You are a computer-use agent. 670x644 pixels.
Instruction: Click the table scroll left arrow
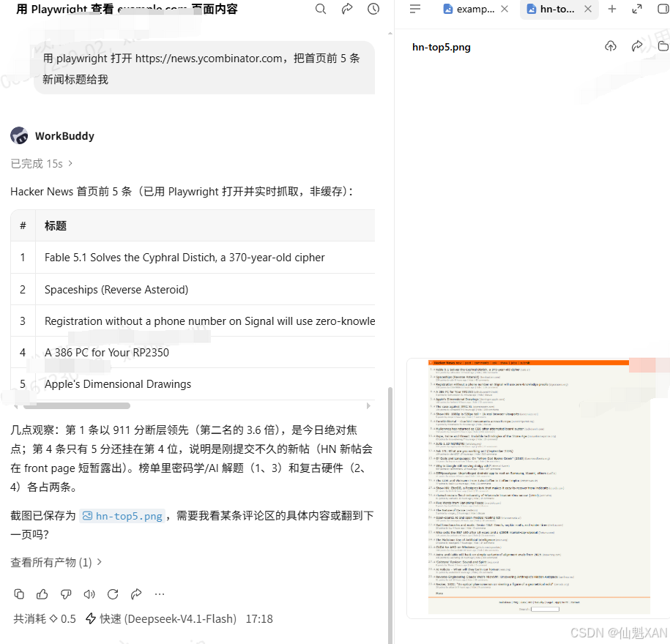point(16,405)
